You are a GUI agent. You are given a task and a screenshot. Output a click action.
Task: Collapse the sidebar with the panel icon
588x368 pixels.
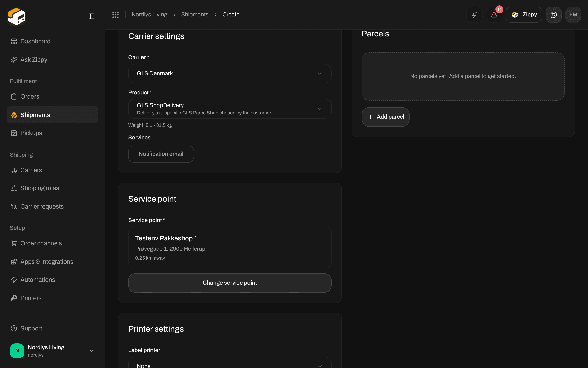(x=91, y=16)
